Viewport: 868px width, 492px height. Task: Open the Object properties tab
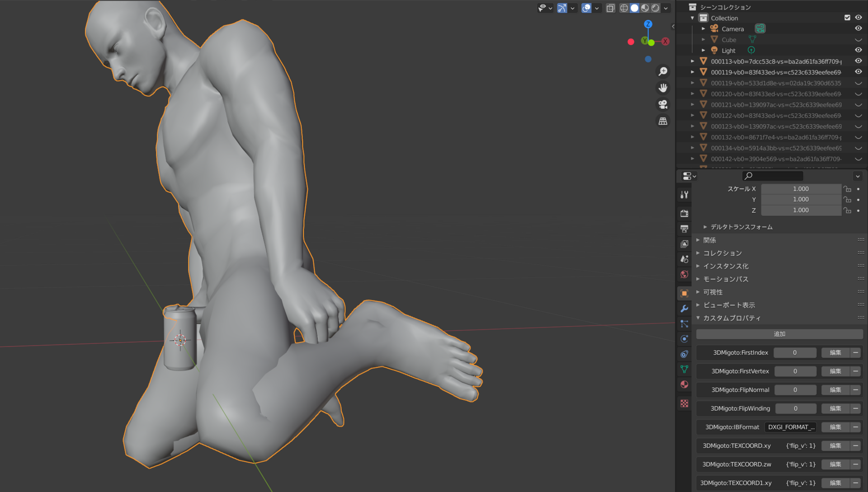click(x=684, y=293)
